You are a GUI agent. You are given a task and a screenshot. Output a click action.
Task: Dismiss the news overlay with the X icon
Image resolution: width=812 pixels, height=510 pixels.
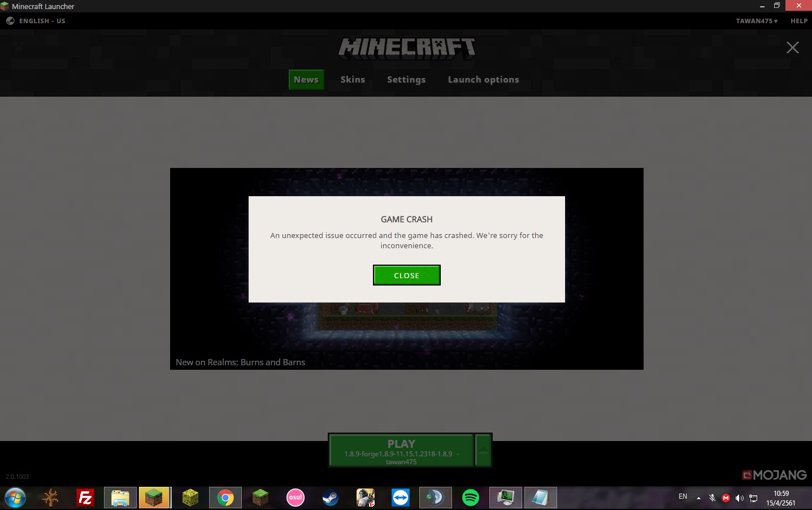point(793,47)
